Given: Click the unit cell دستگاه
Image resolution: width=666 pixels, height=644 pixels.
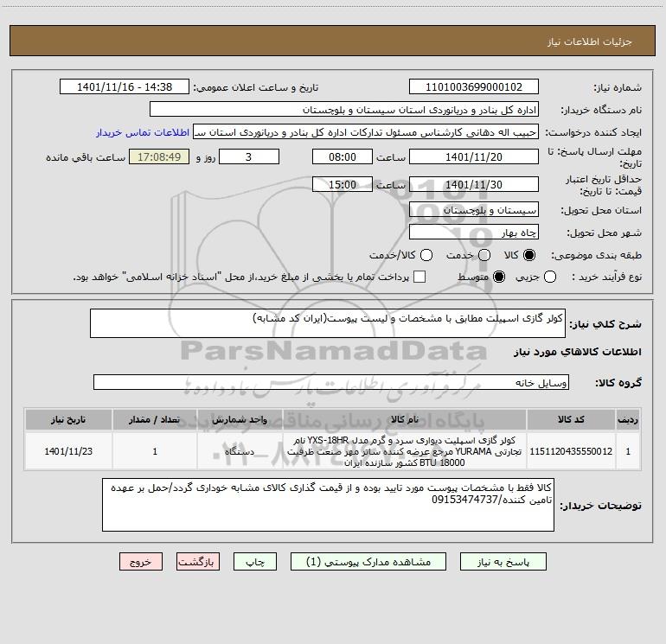Looking at the screenshot, I should tap(240, 451).
